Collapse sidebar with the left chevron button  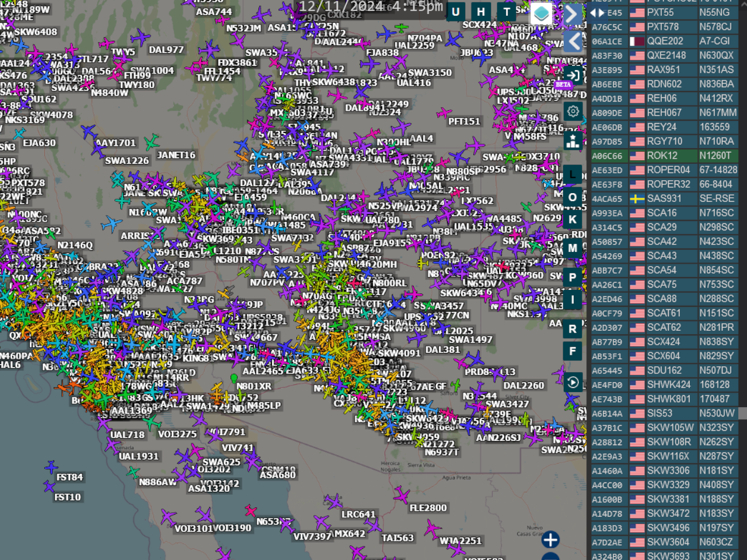click(573, 41)
